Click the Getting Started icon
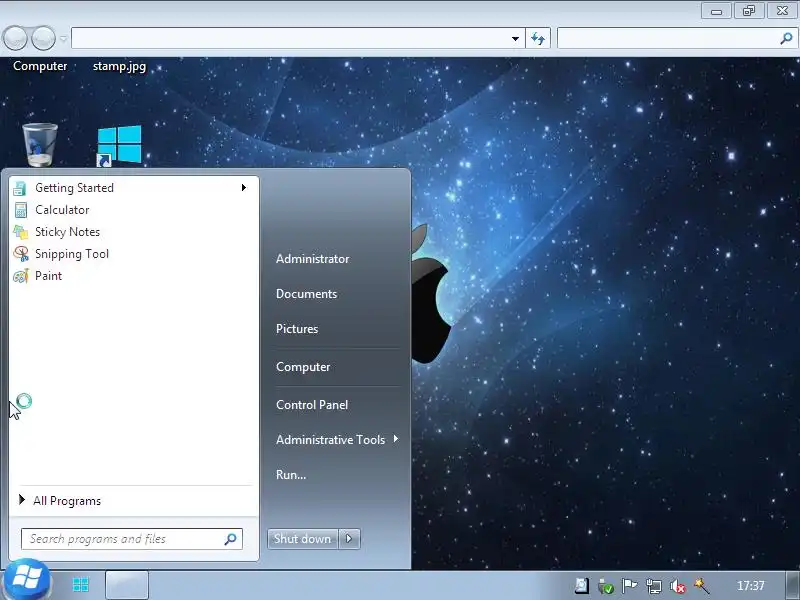The height and width of the screenshot is (600, 800). 20,188
